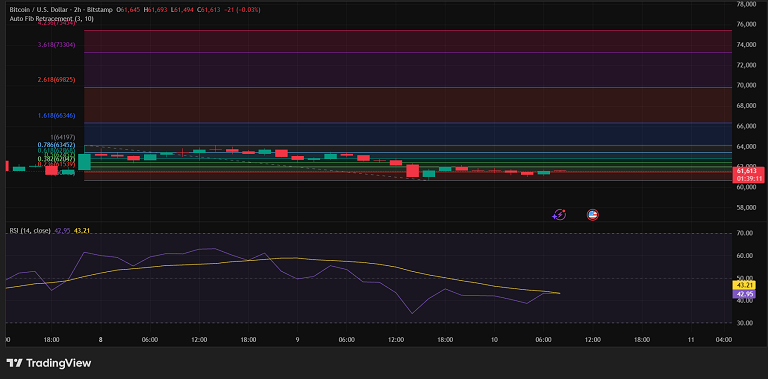Click the day 10 label on time axis
Image resolution: width=768 pixels, height=379 pixels.
[494, 339]
